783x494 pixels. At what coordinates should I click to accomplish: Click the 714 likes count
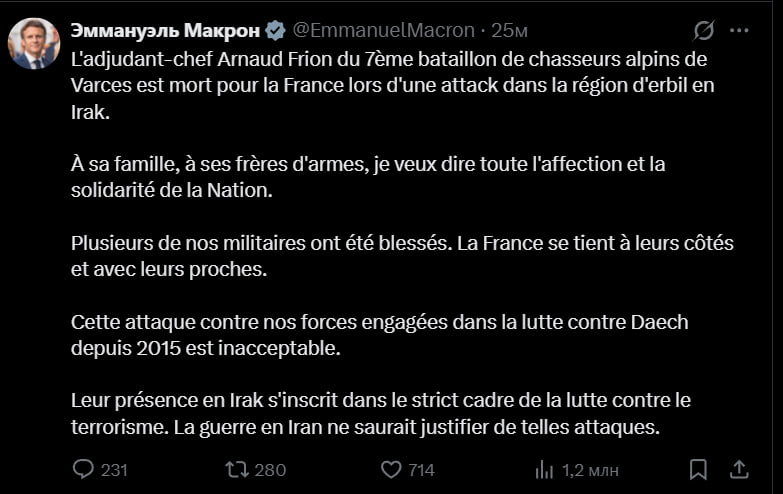click(x=422, y=470)
